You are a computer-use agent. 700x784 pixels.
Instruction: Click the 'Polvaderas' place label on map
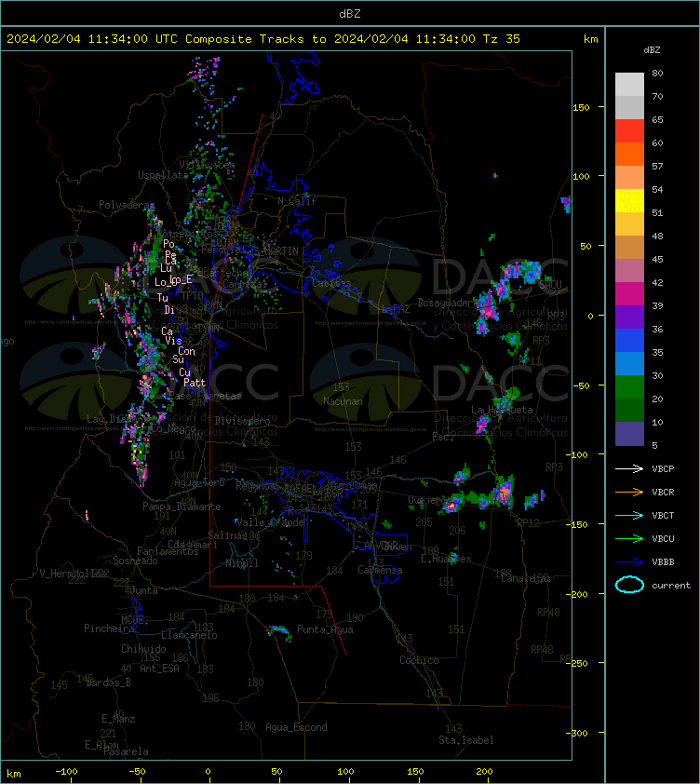127,205
